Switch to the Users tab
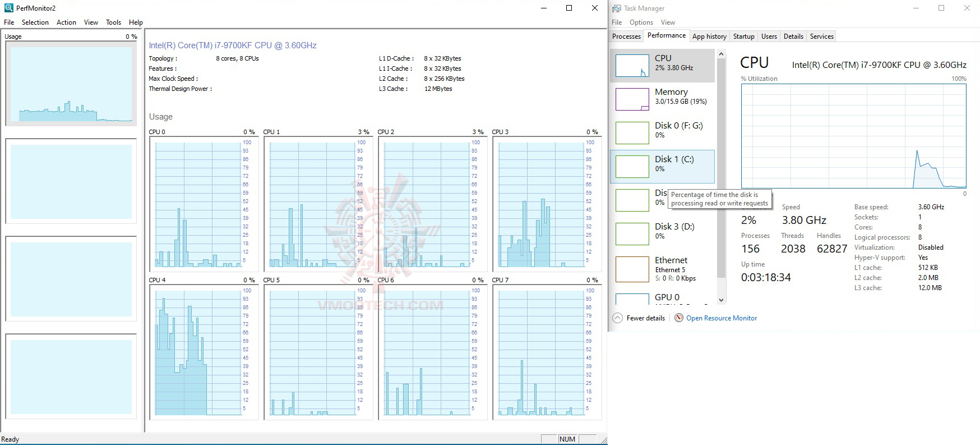 [769, 36]
